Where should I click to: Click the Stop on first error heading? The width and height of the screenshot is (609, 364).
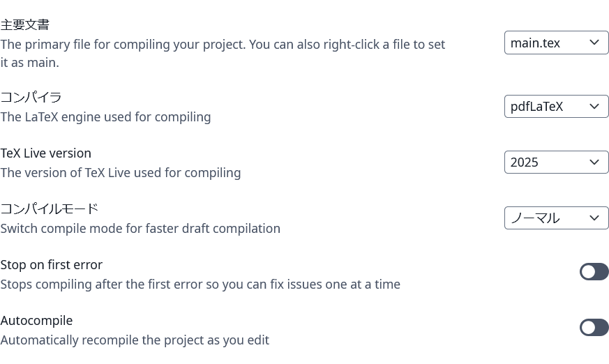pos(52,265)
